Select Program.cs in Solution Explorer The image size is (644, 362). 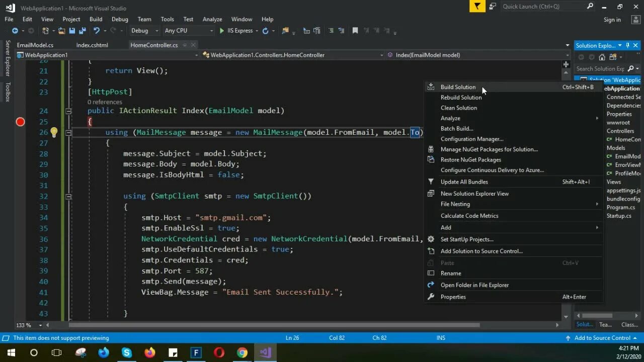[x=621, y=207]
